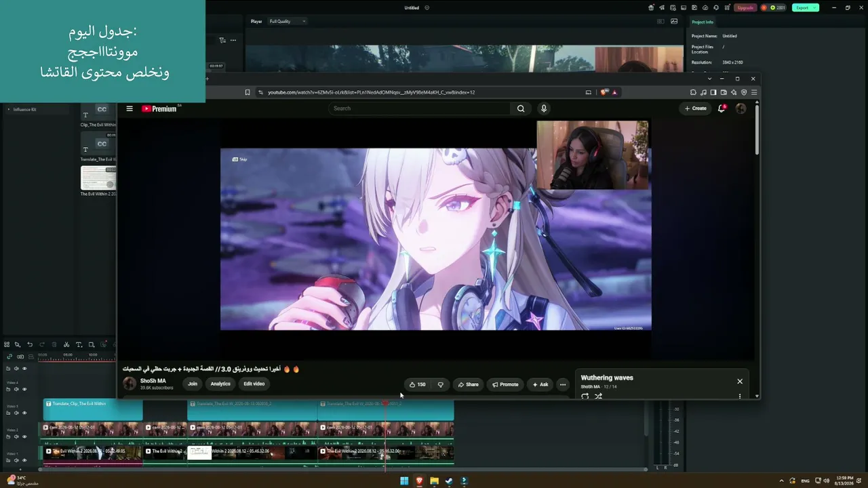Click the dislike thumbs-down button
Image resolution: width=868 pixels, height=488 pixels.
click(x=441, y=384)
